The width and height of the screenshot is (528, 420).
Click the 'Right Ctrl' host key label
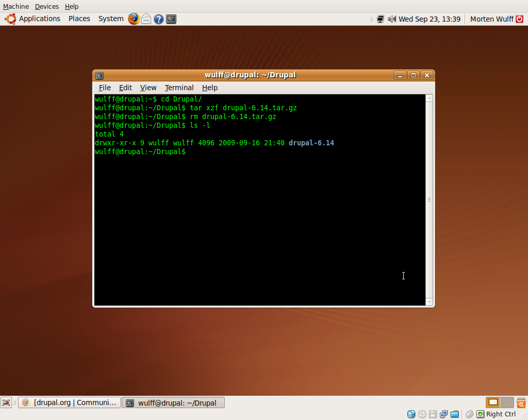click(x=501, y=414)
